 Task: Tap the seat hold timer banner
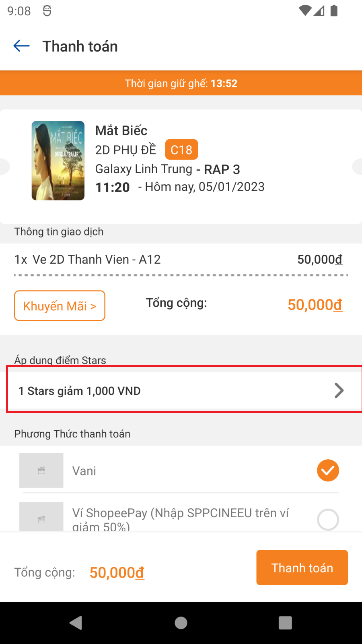coord(181,83)
